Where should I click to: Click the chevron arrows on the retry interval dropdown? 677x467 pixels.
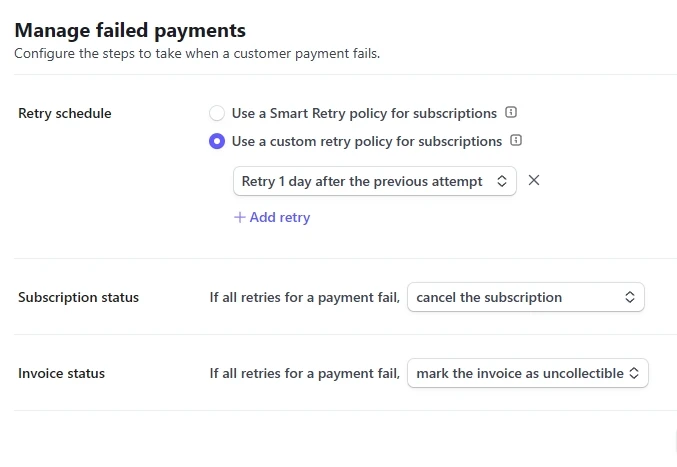502,182
